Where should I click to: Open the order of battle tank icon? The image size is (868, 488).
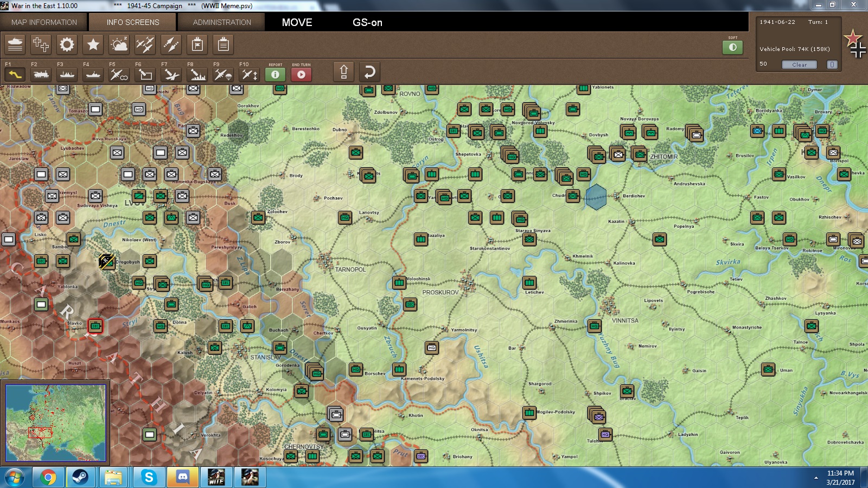click(15, 44)
